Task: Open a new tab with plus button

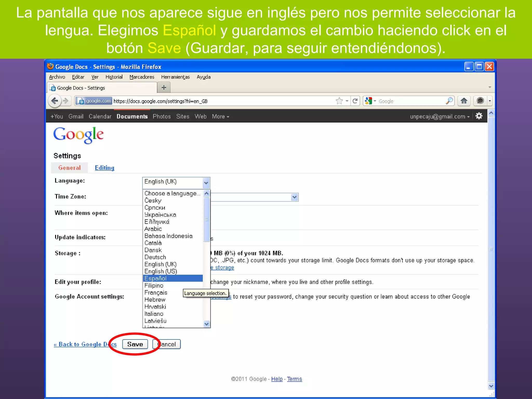Action: point(164,88)
